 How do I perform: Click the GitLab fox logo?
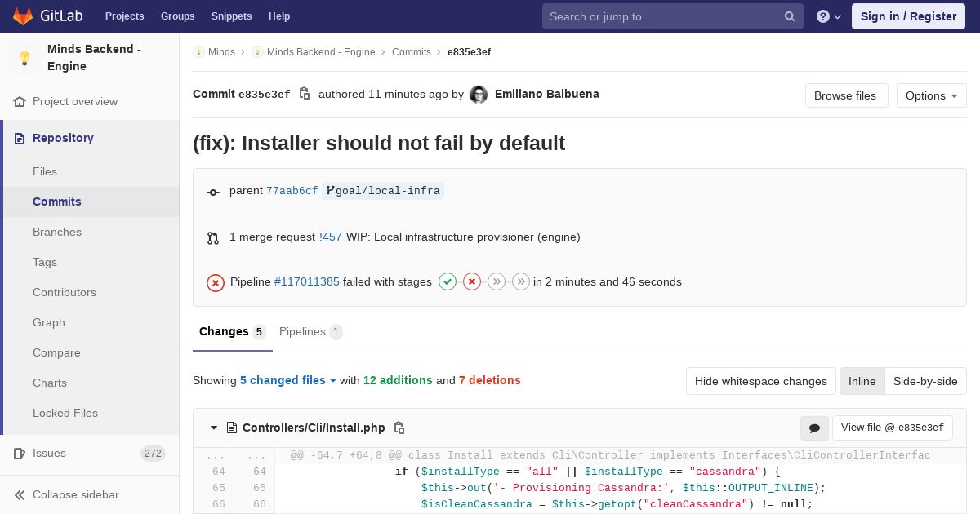pos(23,16)
